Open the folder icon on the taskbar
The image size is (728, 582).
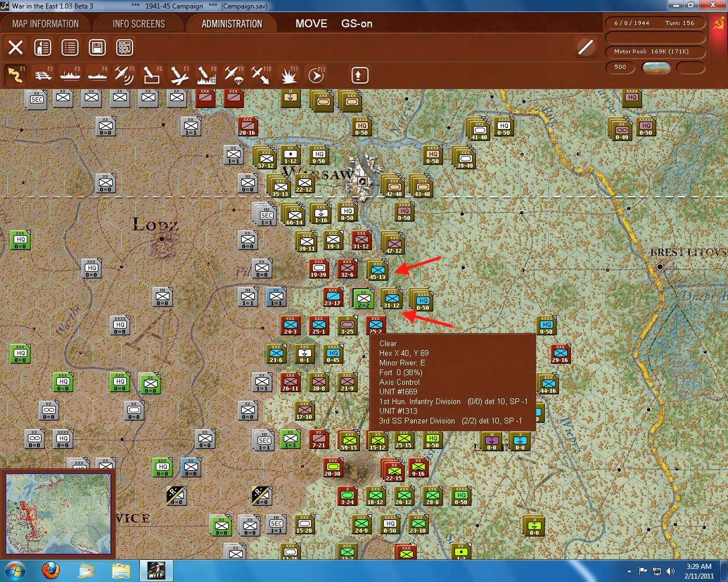[x=121, y=571]
